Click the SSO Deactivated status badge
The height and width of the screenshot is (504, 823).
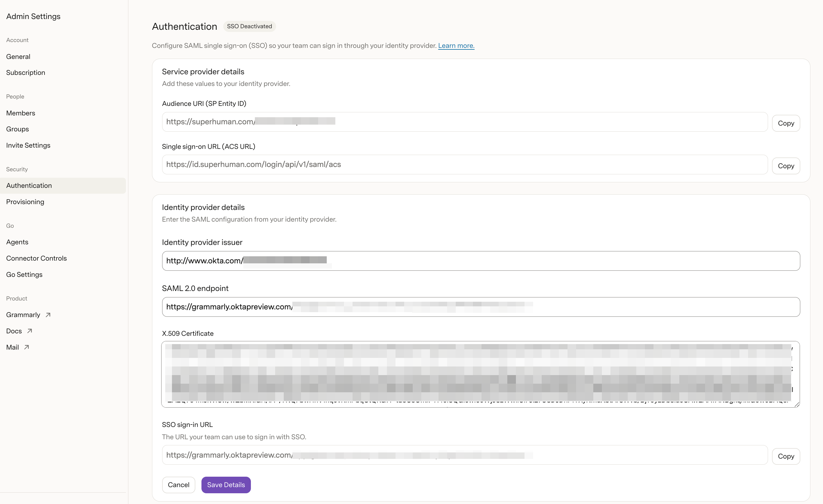pos(249,26)
